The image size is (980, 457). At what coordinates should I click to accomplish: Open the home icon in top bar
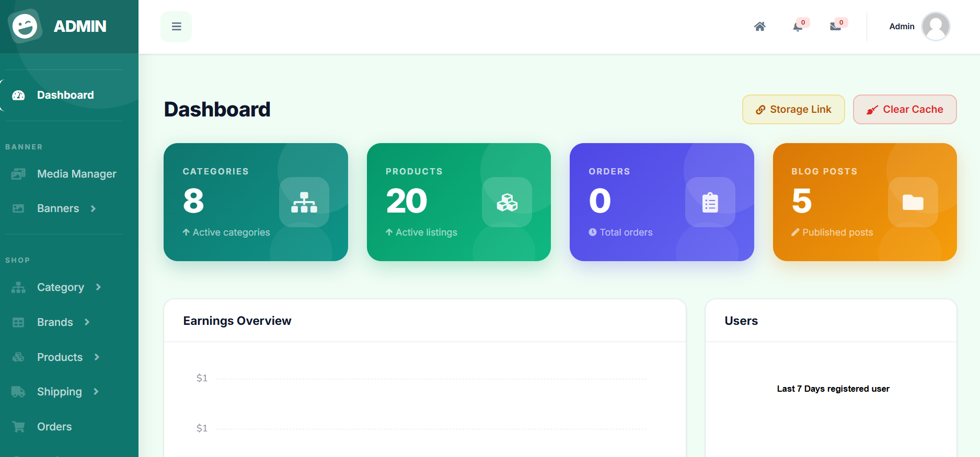point(760,27)
